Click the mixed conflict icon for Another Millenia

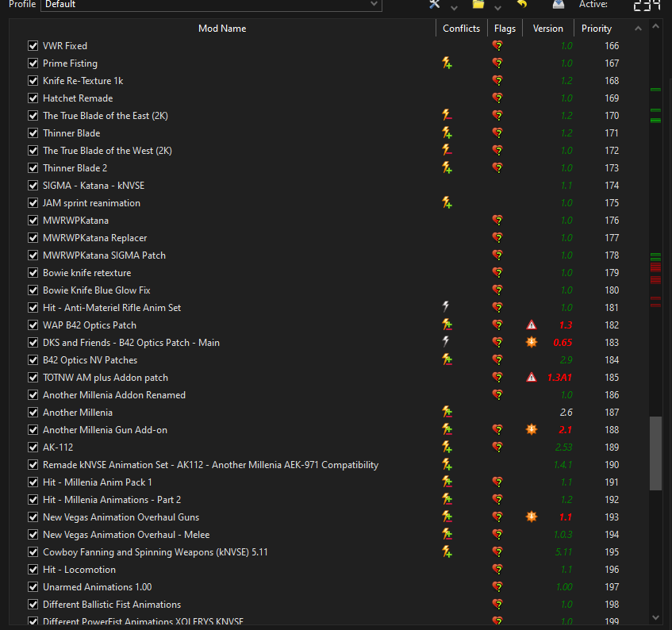tap(447, 413)
